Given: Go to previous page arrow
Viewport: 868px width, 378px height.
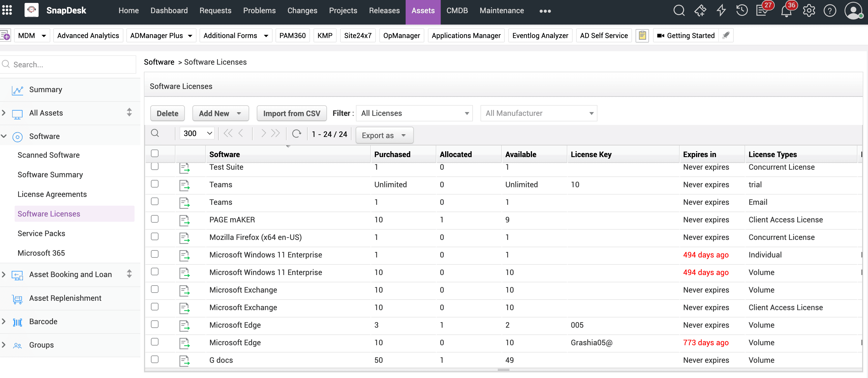Looking at the screenshot, I should click(x=241, y=133).
